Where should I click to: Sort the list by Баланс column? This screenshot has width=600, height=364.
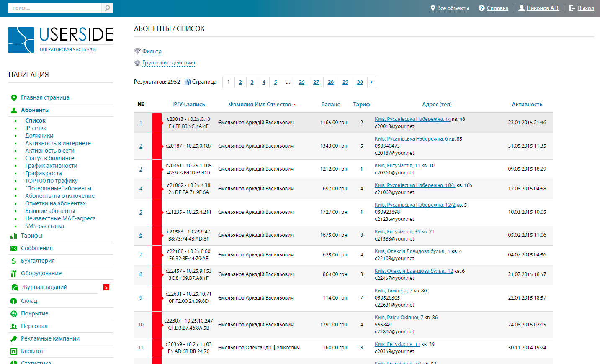click(330, 105)
